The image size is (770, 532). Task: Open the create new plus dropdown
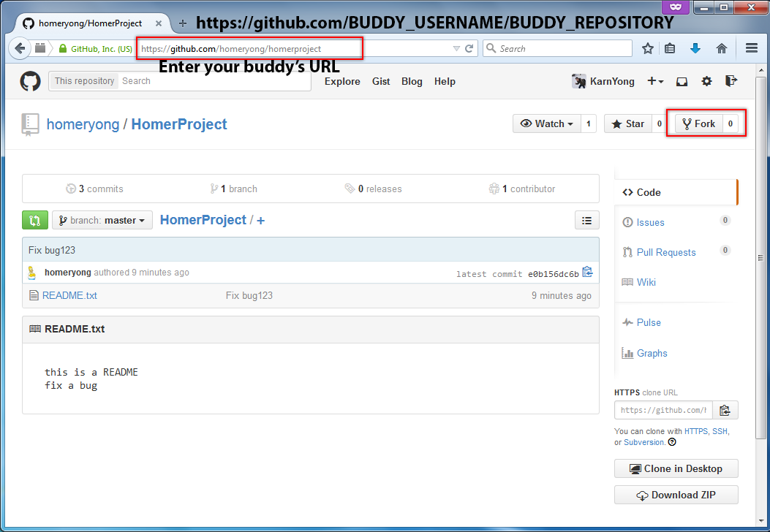[655, 81]
